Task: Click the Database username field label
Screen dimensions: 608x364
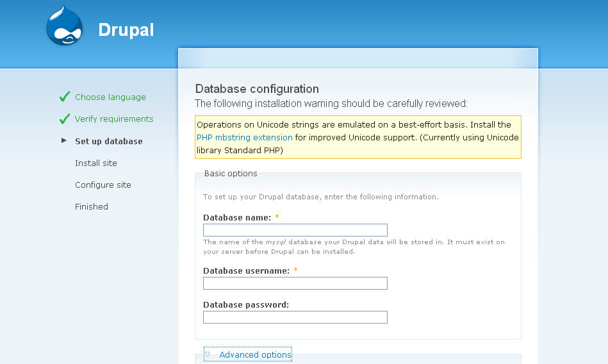Action: (x=246, y=271)
